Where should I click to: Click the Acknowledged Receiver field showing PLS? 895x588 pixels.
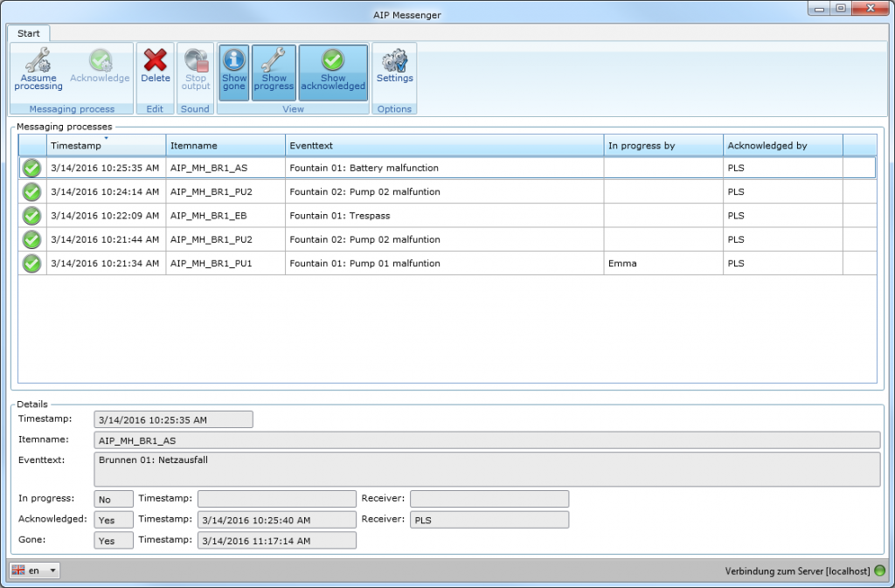(489, 520)
